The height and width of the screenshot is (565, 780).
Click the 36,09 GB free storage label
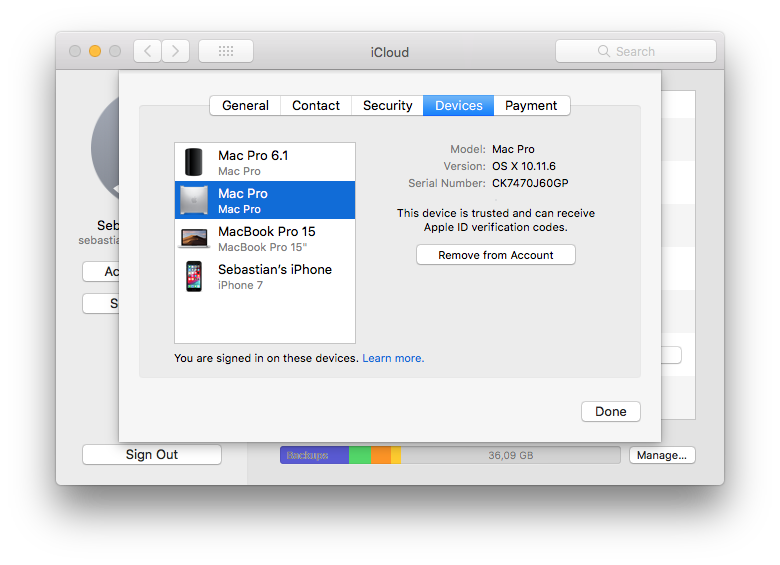[x=510, y=455]
